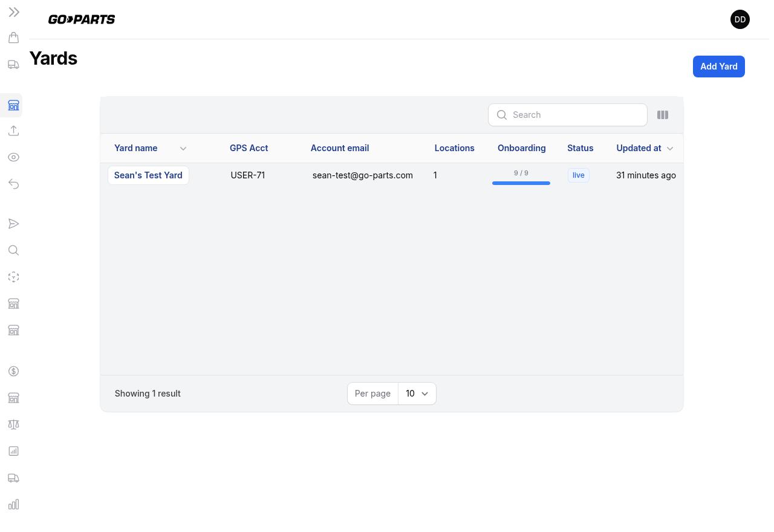This screenshot has width=774, height=532.
Task: Click the sean-test@go-parts.com email cell
Action: 363,175
